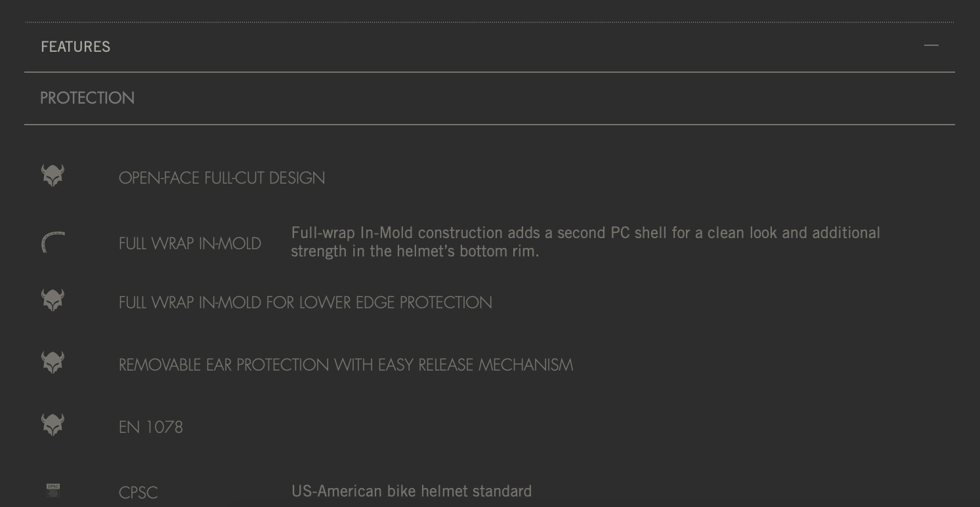Image resolution: width=980 pixels, height=507 pixels.
Task: Select Full Wrap In-Mold For Lower Edge Protection
Action: pyautogui.click(x=305, y=303)
